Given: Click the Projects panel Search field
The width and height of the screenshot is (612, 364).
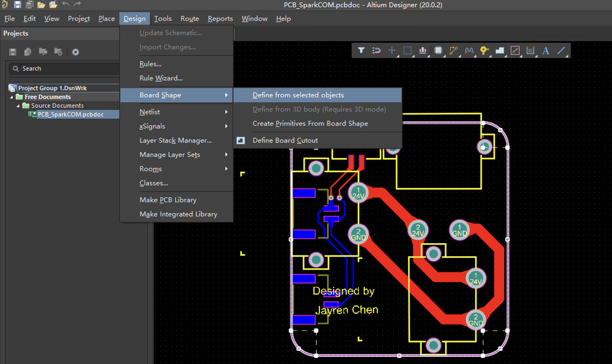Looking at the screenshot, I should pos(65,69).
